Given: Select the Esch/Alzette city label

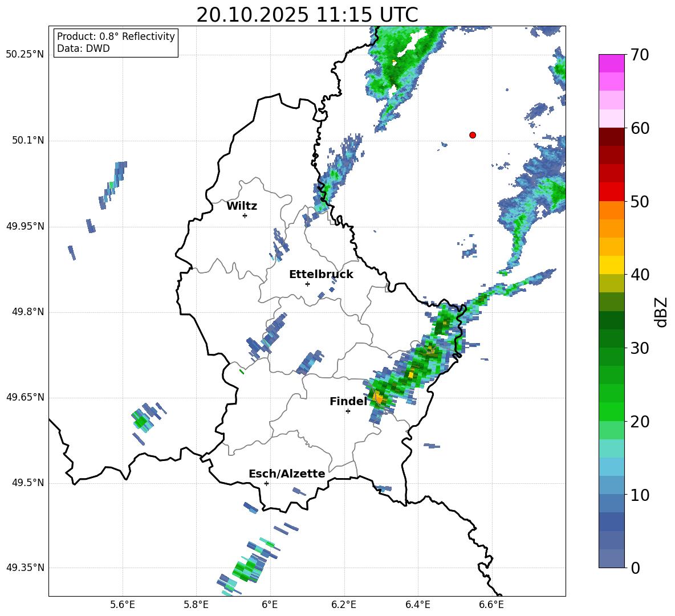Looking at the screenshot, I should click(287, 474).
